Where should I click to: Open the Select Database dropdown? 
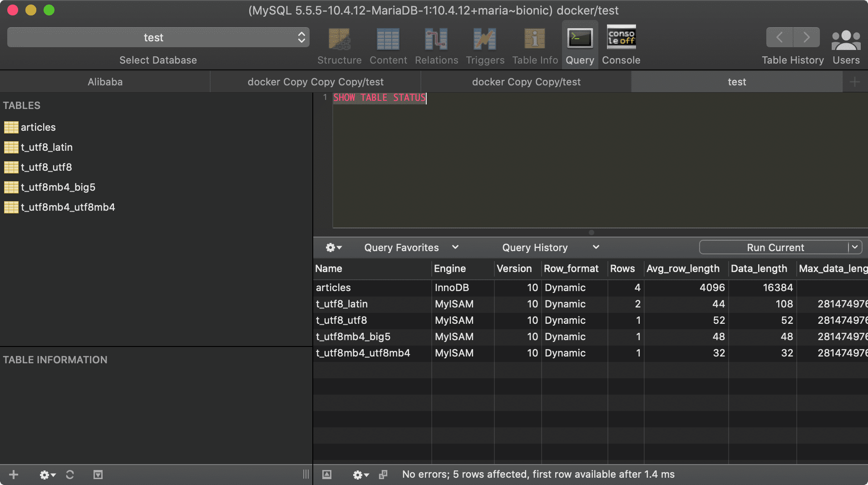pos(158,37)
